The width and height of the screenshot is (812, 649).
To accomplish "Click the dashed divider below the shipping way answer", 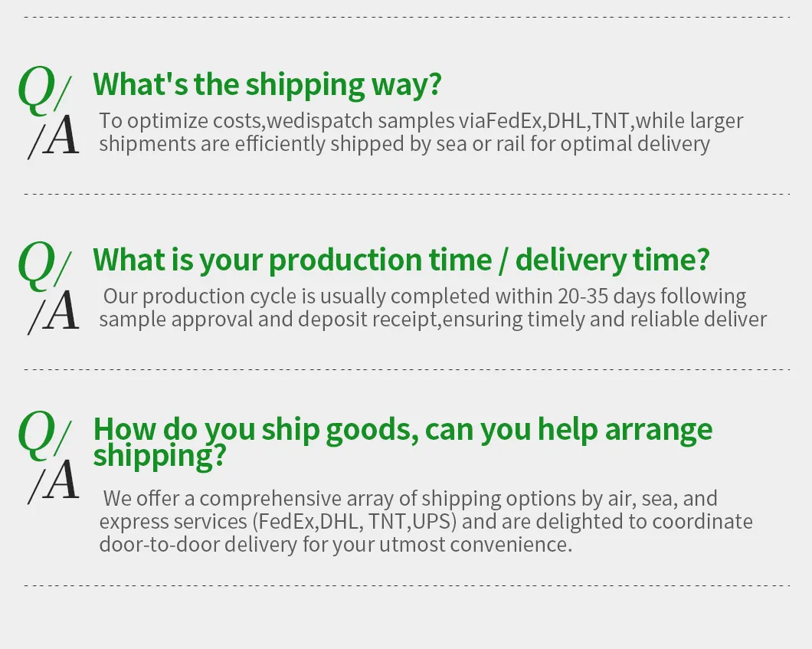I will 406,195.
